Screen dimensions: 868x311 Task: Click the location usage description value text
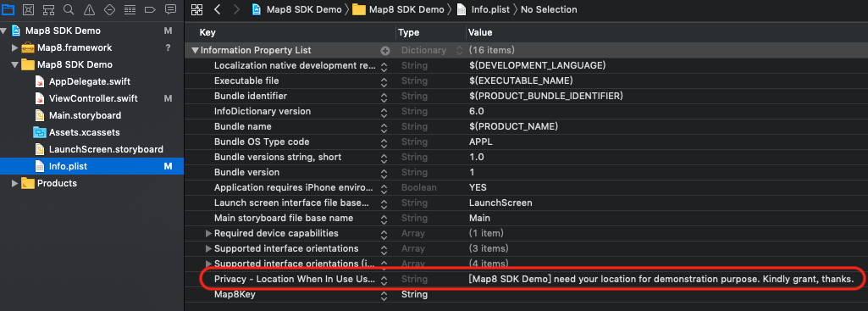pyautogui.click(x=661, y=280)
